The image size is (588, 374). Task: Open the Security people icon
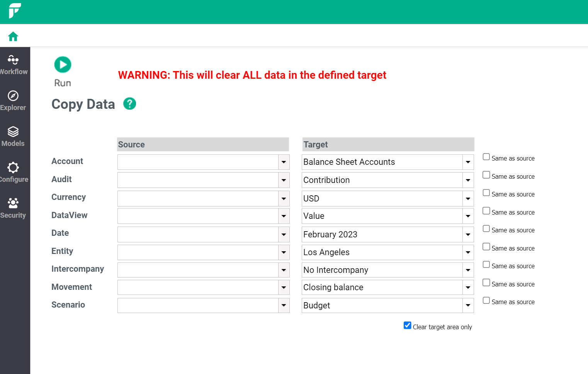coord(13,203)
